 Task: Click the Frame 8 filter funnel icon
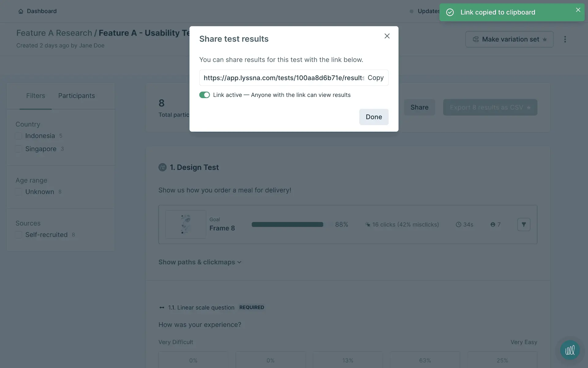point(524,224)
